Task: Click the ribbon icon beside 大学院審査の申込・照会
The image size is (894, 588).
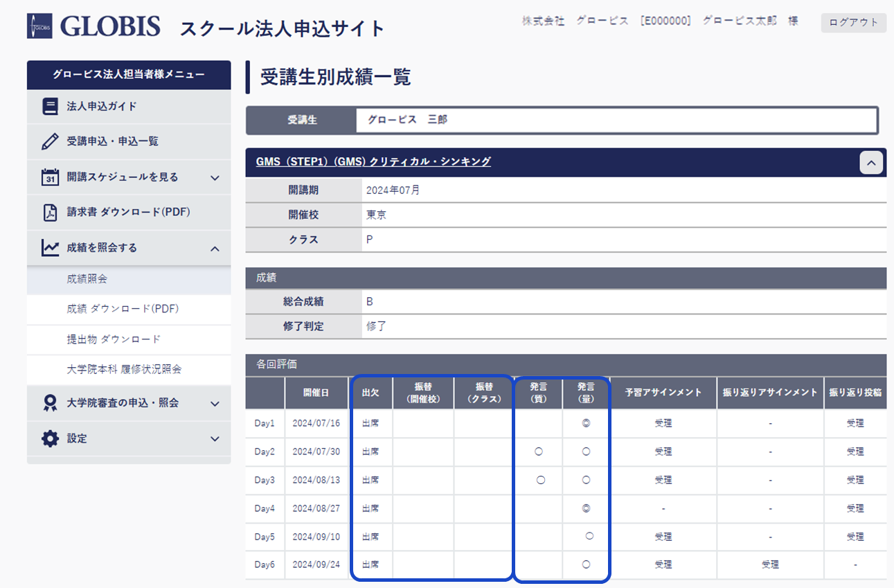Action: tap(50, 403)
